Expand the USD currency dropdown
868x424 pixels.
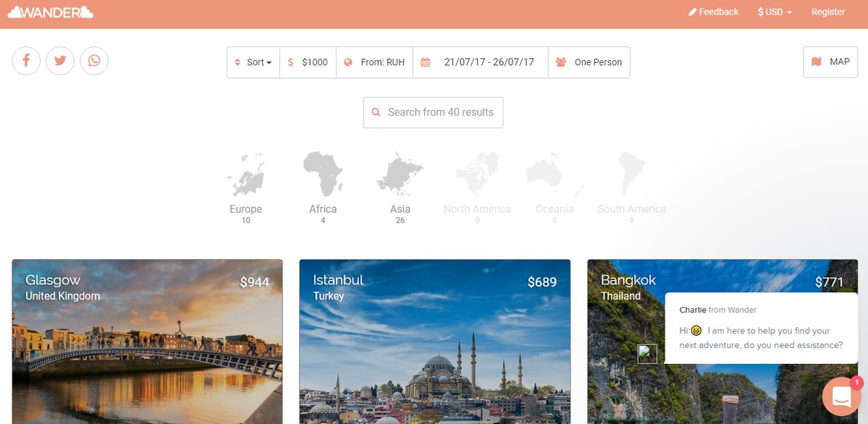[775, 12]
